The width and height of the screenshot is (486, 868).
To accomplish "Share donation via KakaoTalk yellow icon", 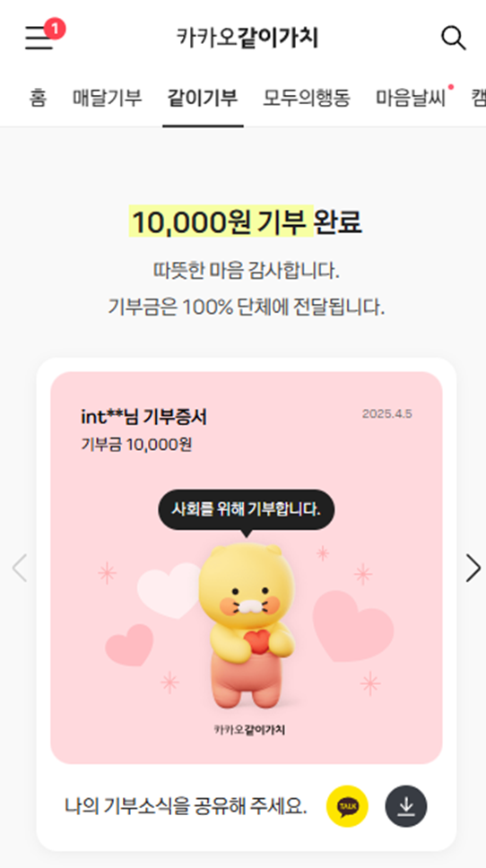I will [347, 806].
